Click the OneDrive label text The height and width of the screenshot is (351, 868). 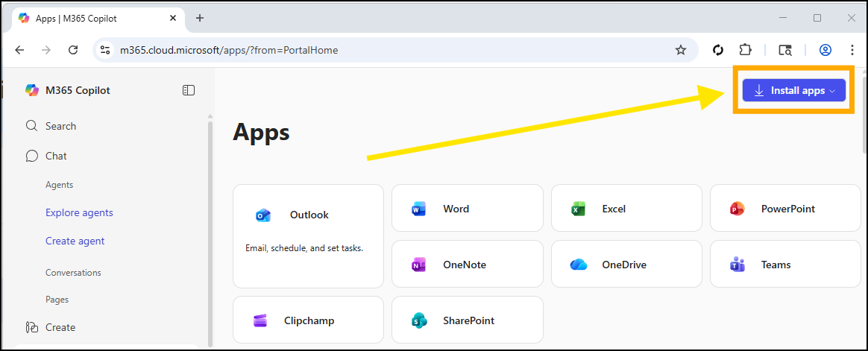(x=624, y=265)
